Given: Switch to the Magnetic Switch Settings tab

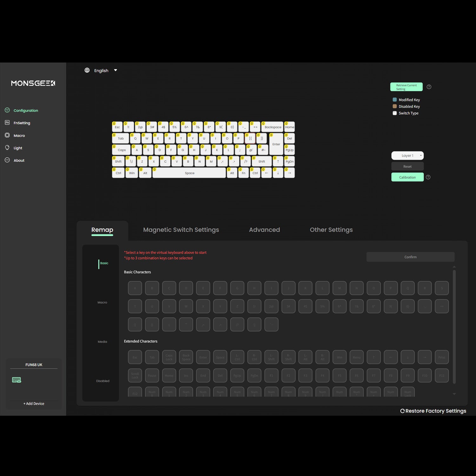Looking at the screenshot, I should (x=181, y=229).
